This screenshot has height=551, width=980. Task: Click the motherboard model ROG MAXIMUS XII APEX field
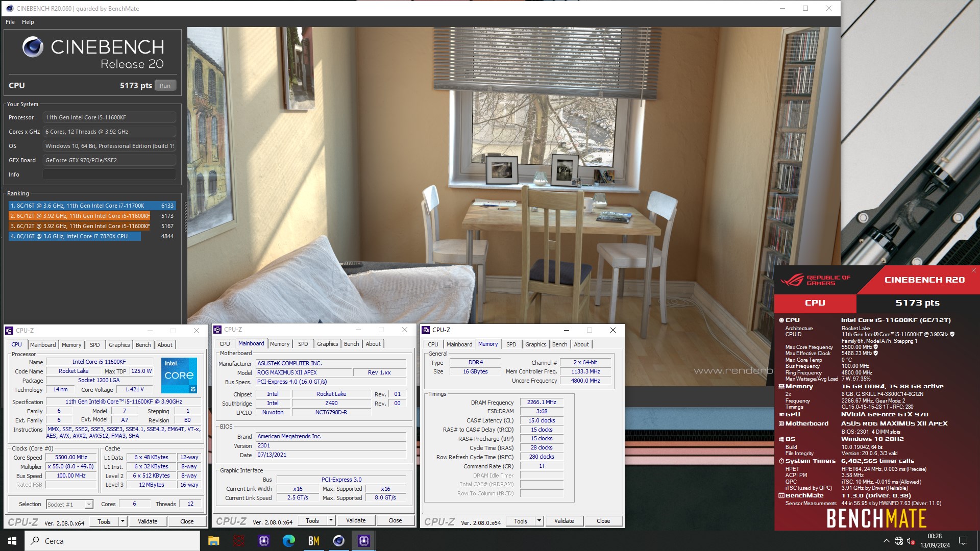point(304,372)
